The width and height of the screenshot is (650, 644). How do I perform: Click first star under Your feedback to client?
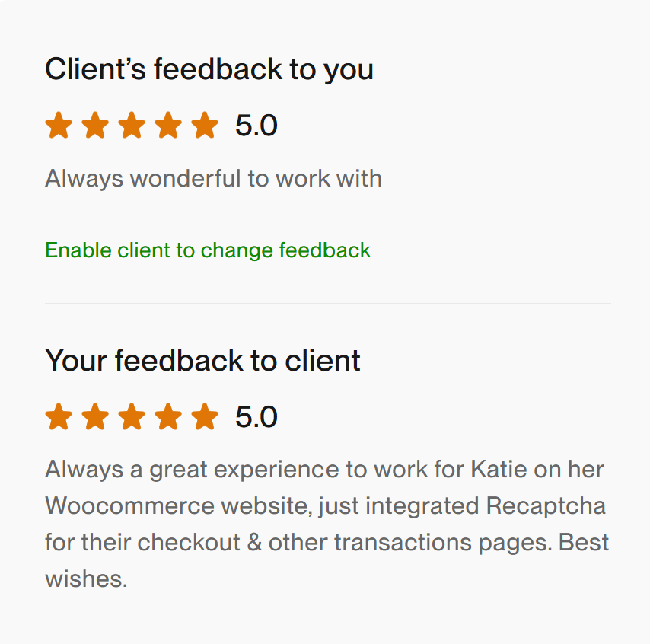click(x=59, y=417)
